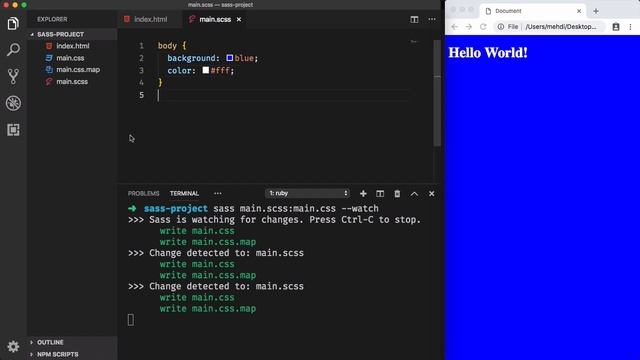Switch to the PROBLEMS panel tab

(x=143, y=193)
